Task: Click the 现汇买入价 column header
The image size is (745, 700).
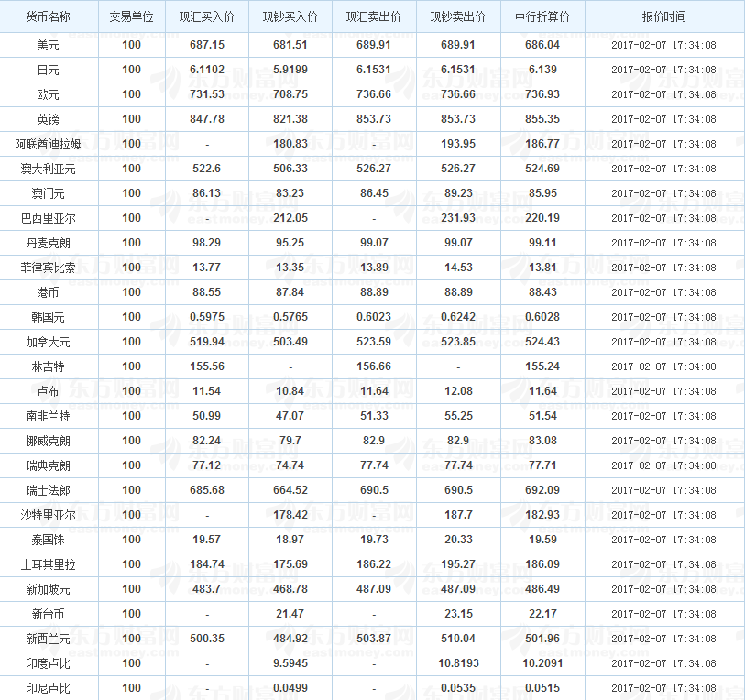Action: tap(207, 17)
